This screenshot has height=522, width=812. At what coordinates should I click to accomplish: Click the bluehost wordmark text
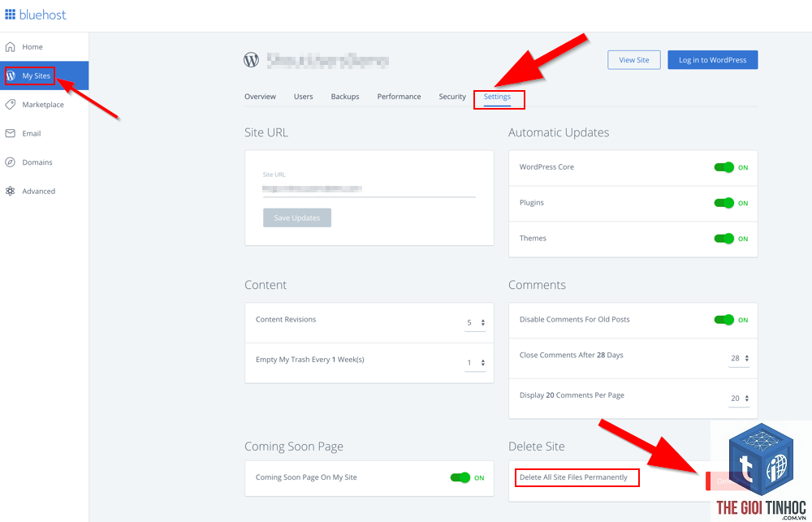tap(43, 15)
